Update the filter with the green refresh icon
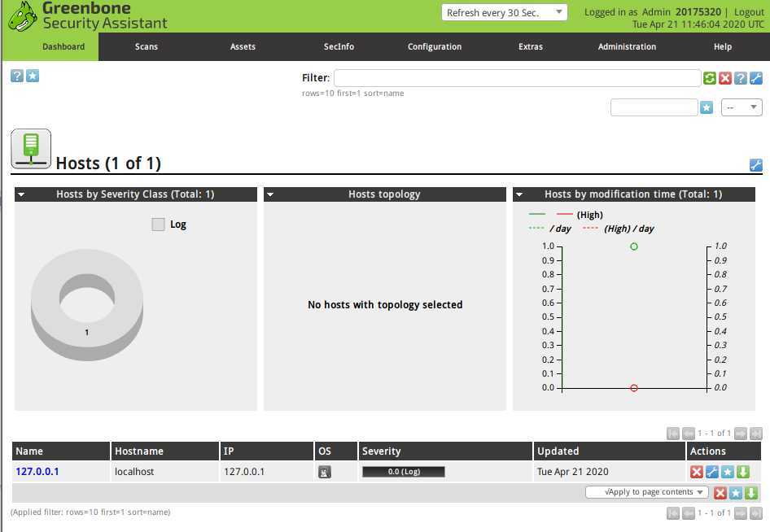Screen dimensions: 770x532 [709, 78]
